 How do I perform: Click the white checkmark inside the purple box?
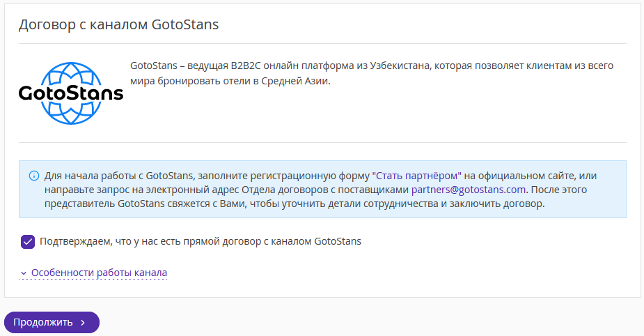28,242
